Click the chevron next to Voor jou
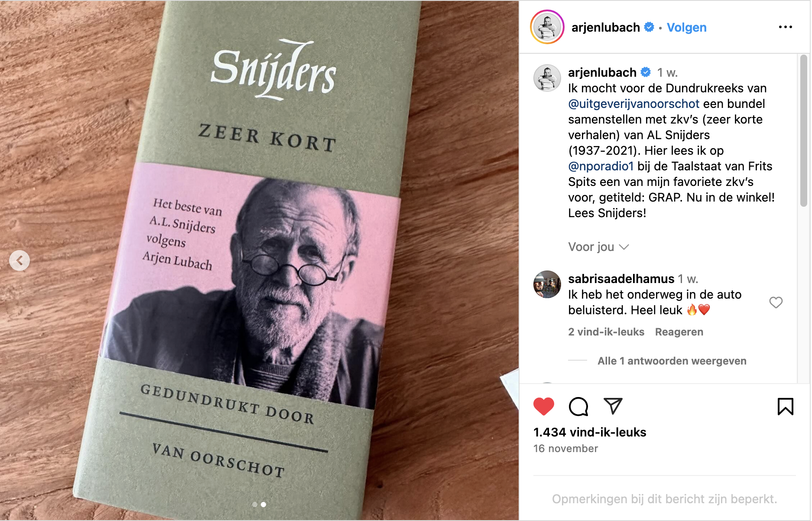Screen dimensions: 812x521 624,247
